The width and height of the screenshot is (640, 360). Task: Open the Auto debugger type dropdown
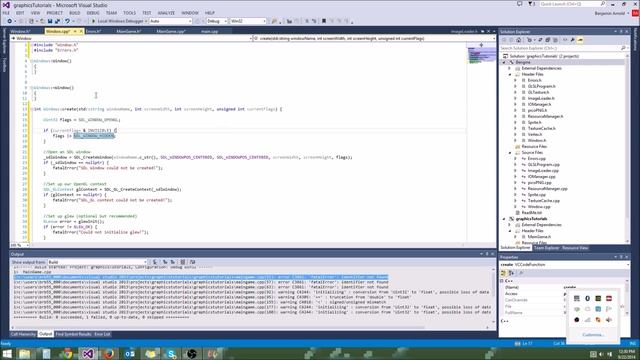171,21
